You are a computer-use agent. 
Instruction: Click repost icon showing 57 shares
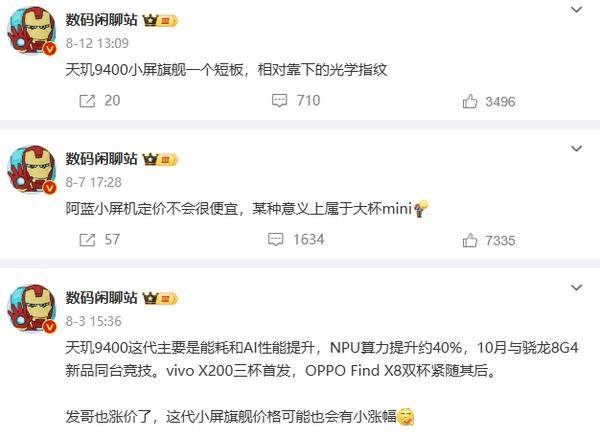(87, 240)
